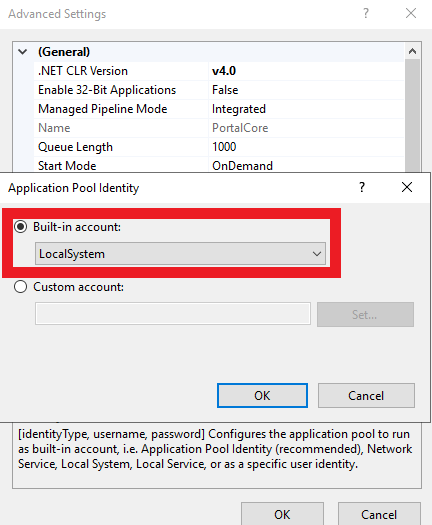
Task: Select the Managed Pipeline Mode property
Action: point(102,109)
